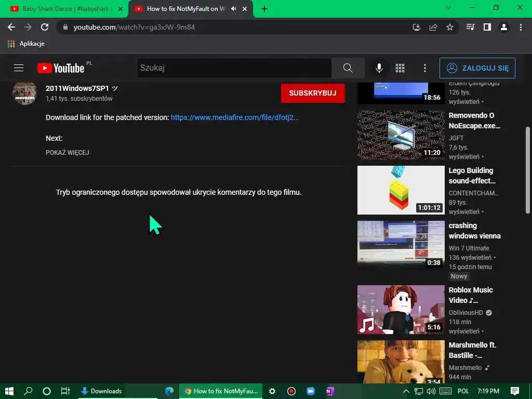This screenshot has width=532, height=399.
Task: Open the tab search chevron
Action: [448, 7]
